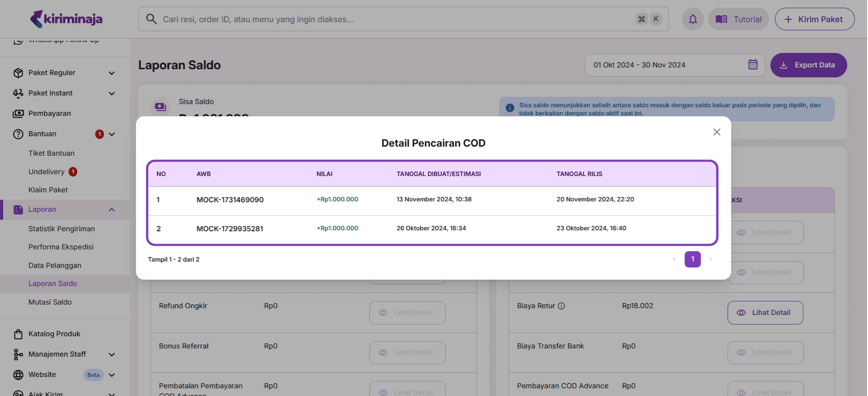The image size is (868, 396).
Task: Select the Undelivery menu item
Action: click(47, 172)
